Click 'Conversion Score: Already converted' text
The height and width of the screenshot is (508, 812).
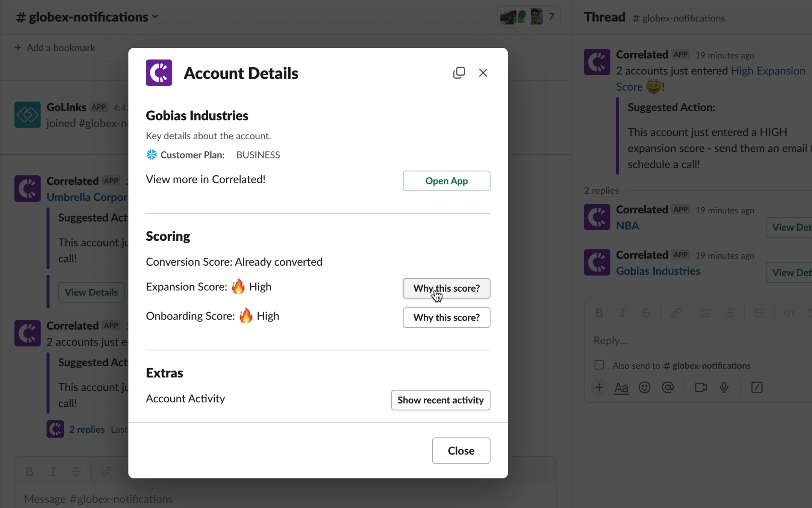click(234, 262)
